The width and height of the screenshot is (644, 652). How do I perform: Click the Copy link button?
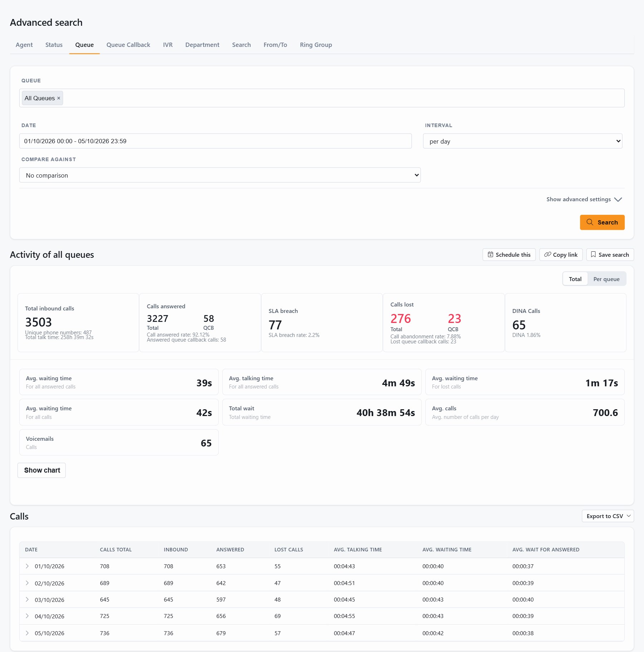coord(561,255)
